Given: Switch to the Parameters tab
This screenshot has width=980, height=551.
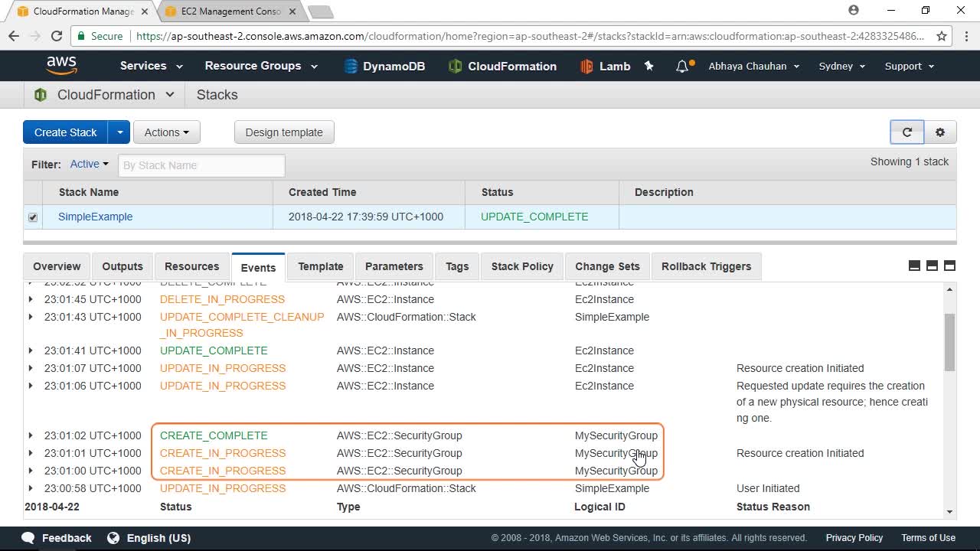Looking at the screenshot, I should coord(394,266).
